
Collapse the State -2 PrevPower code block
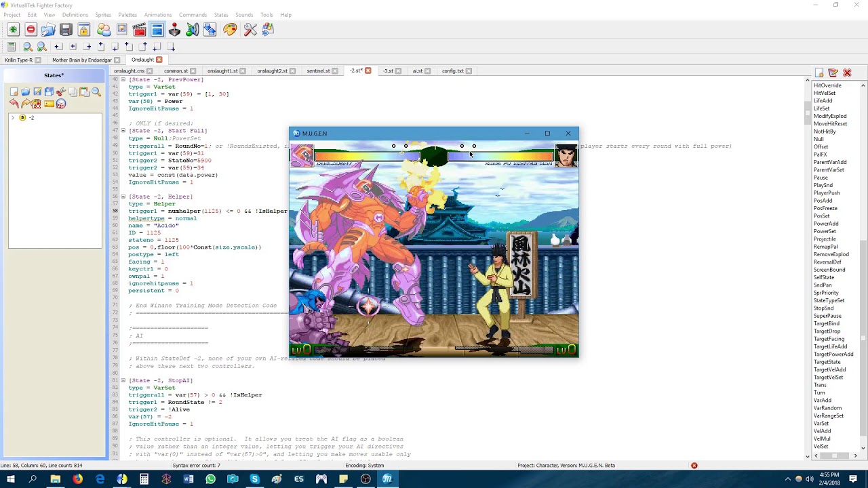point(123,80)
